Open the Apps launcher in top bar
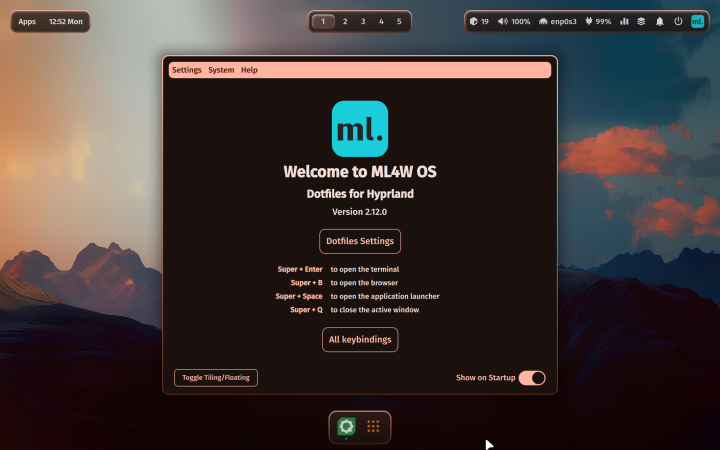 coord(27,22)
